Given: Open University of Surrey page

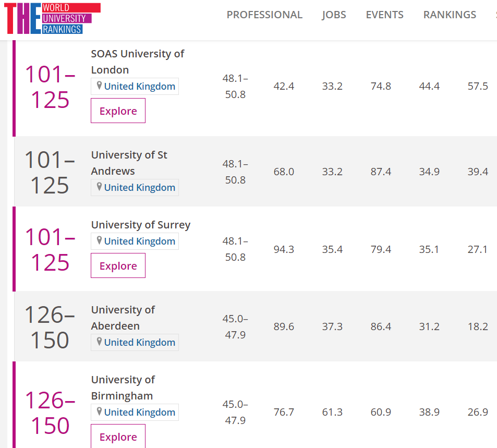Looking at the screenshot, I should coord(140,225).
